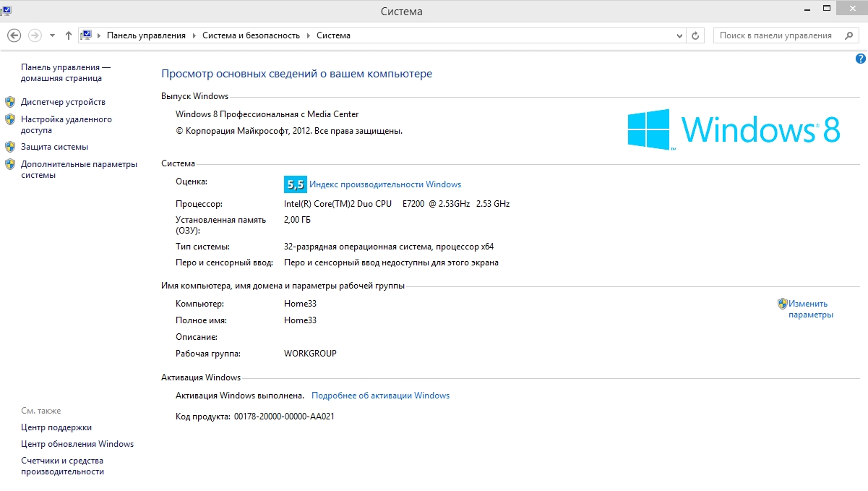Click the 2,00 ГБ memory value
This screenshot has width=868, height=491.
(x=297, y=220)
